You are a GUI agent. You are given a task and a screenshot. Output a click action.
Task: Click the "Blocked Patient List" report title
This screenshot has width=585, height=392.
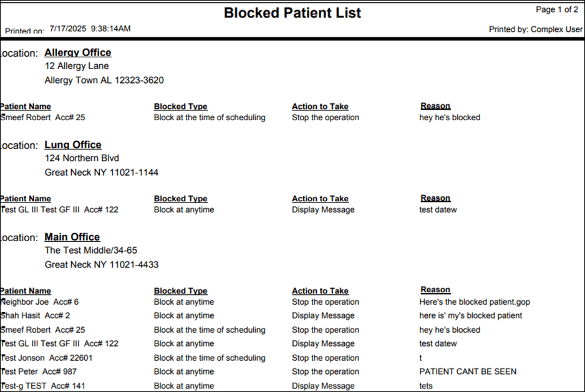292,12
